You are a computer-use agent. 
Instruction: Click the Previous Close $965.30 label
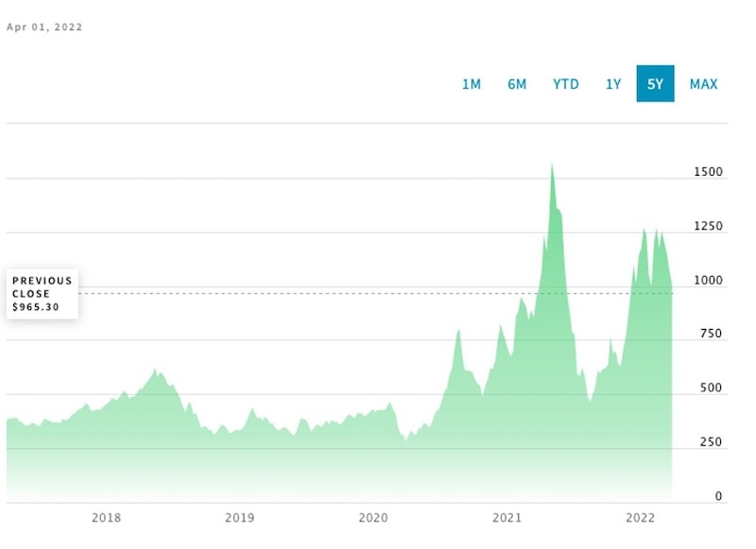43,294
